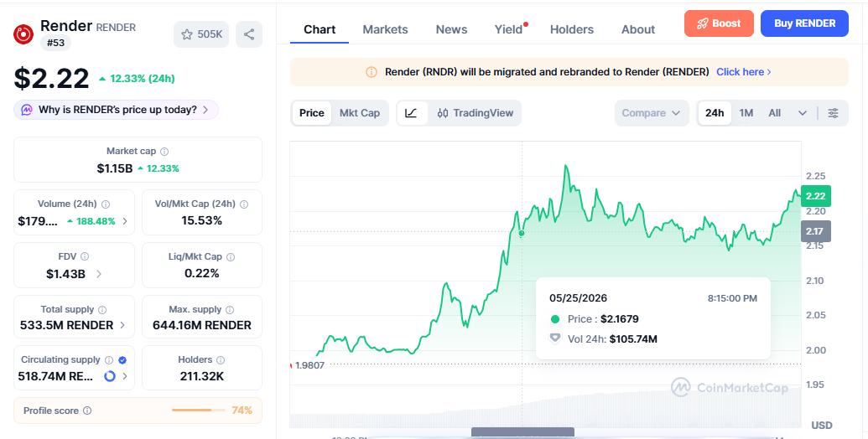Open the About tab

tap(638, 29)
